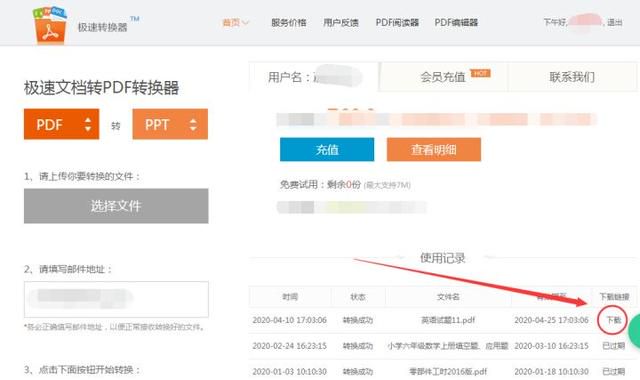Click 已过期 in the 2020-01-03 row
This screenshot has width=640, height=380.
[613, 371]
